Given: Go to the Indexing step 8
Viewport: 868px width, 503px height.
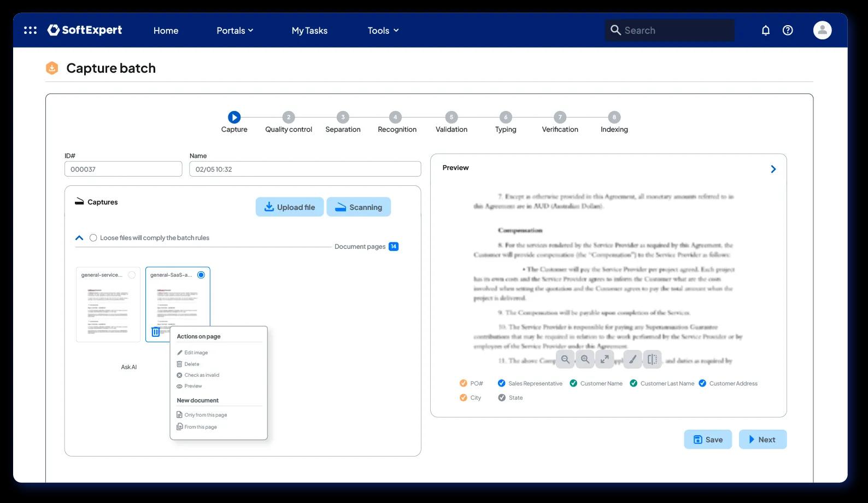Looking at the screenshot, I should click(x=614, y=117).
